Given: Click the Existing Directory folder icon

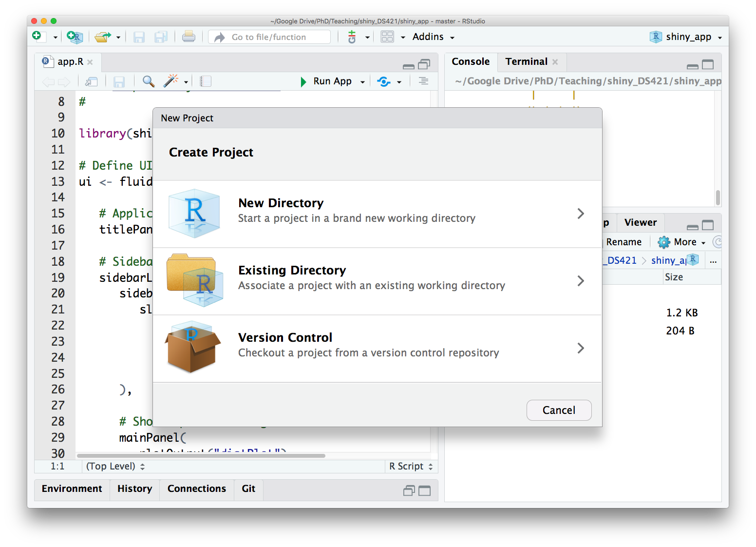Looking at the screenshot, I should point(195,280).
